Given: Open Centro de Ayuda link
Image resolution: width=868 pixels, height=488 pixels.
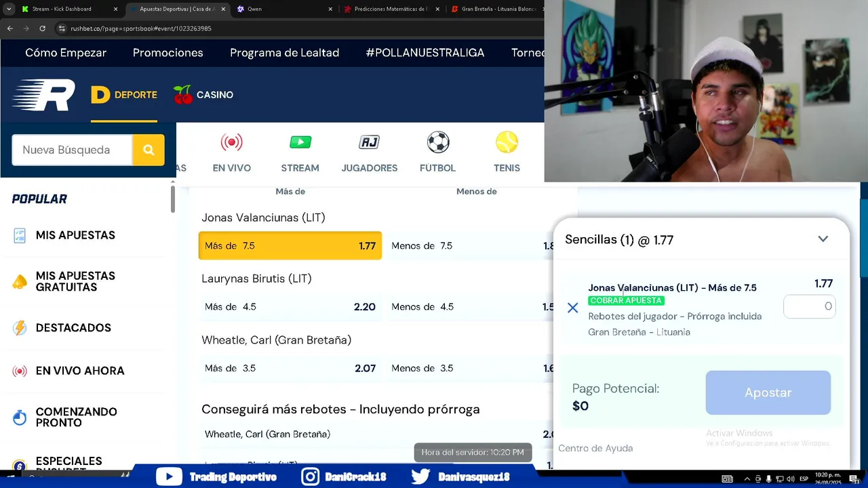Looking at the screenshot, I should coord(595,448).
